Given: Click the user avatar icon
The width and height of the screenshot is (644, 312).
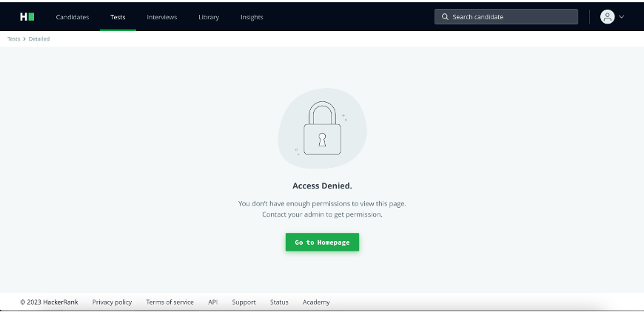Looking at the screenshot, I should pyautogui.click(x=607, y=17).
